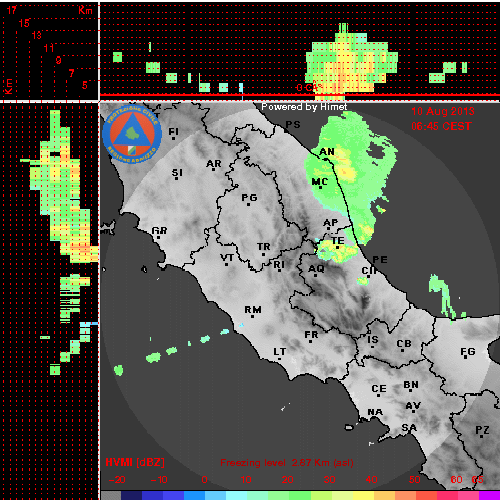The image size is (500, 500).
Task: Click the gray swatch at the dBZ color bar start
Action: click(x=111, y=495)
